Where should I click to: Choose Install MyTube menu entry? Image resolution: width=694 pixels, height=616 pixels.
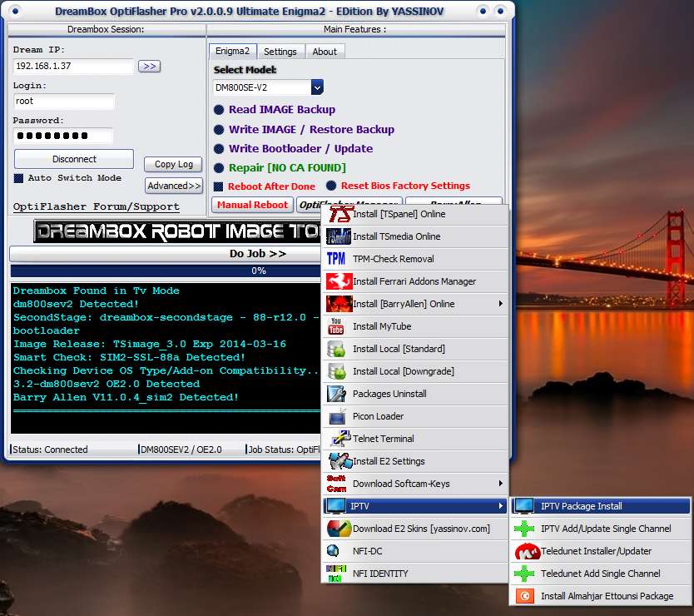pyautogui.click(x=415, y=326)
